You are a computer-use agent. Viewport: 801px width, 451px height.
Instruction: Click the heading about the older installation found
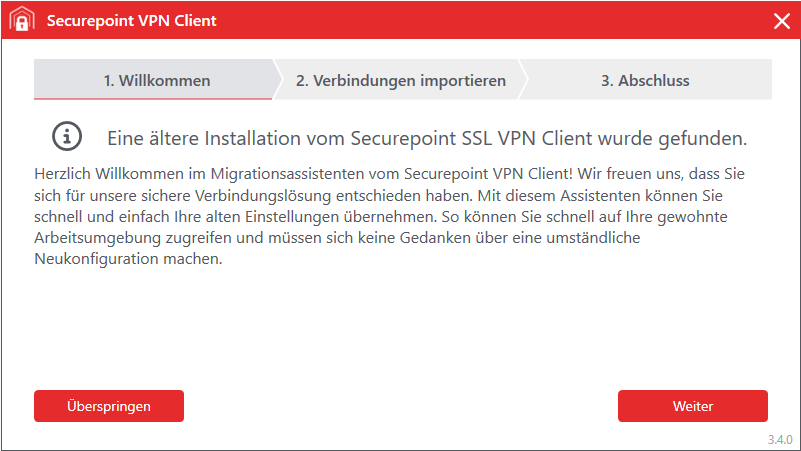[427, 136]
